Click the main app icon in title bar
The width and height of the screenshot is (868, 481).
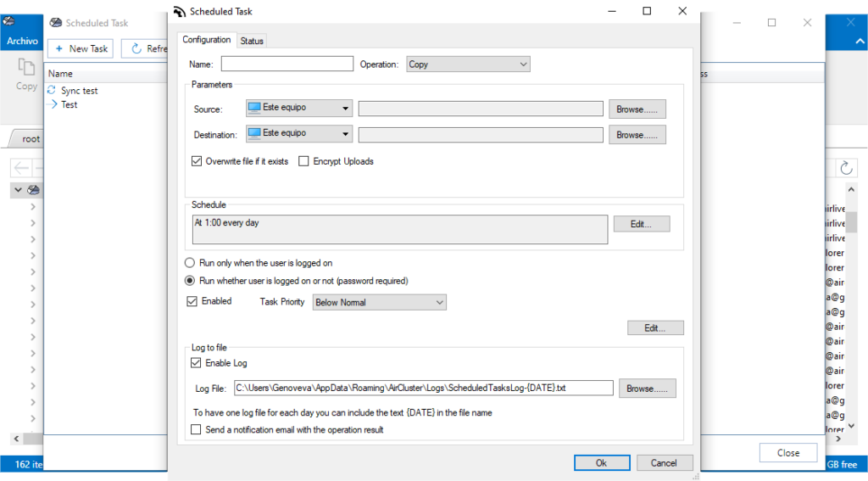8,21
